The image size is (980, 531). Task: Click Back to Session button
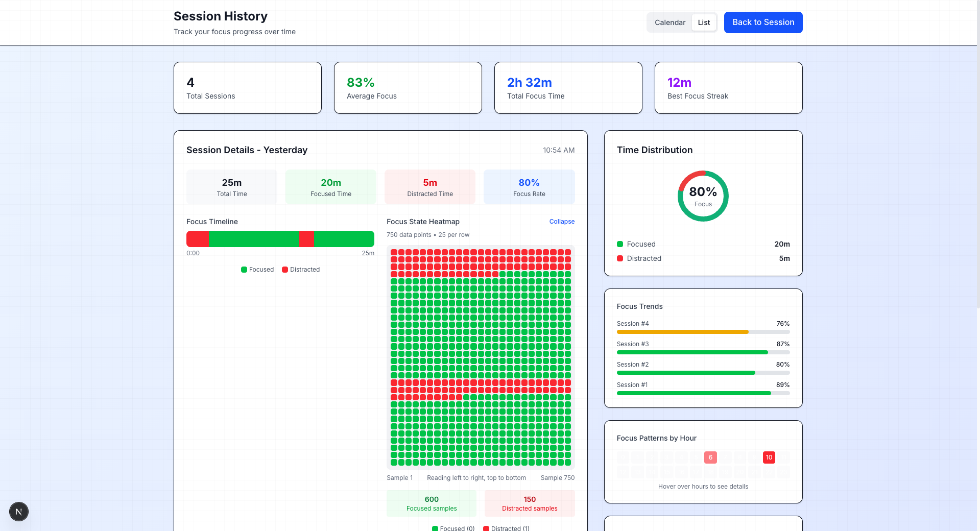(x=763, y=22)
